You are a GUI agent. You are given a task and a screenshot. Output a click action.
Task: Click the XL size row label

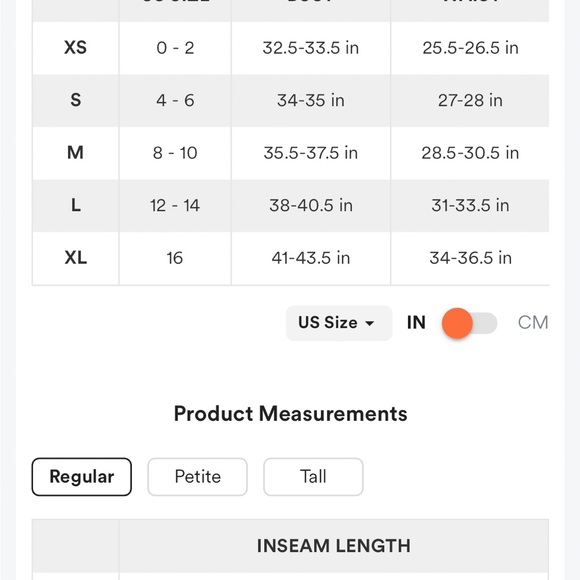[x=75, y=258]
